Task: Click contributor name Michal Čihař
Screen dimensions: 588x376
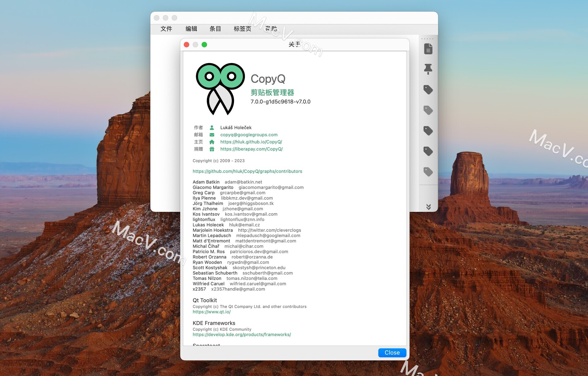Action: click(x=206, y=246)
